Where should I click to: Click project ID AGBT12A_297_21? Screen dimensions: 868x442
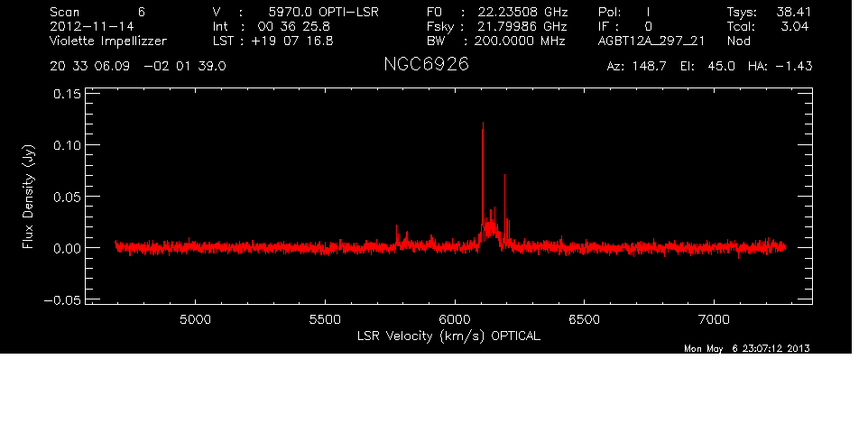click(x=651, y=41)
